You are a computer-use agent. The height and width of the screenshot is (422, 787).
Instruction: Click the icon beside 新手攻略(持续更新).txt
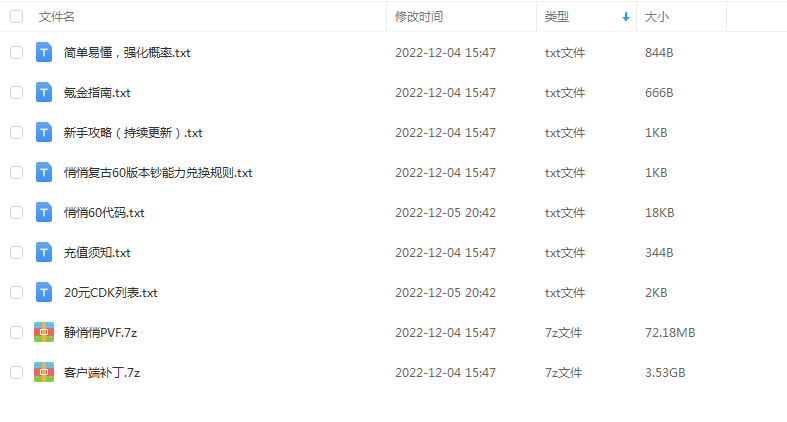(44, 132)
